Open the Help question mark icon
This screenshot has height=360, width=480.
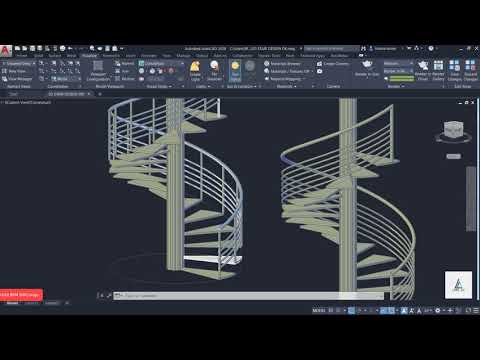point(431,49)
